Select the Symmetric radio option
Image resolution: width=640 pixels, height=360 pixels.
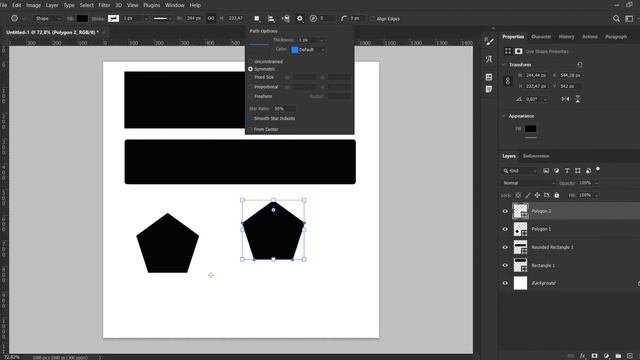pyautogui.click(x=251, y=69)
